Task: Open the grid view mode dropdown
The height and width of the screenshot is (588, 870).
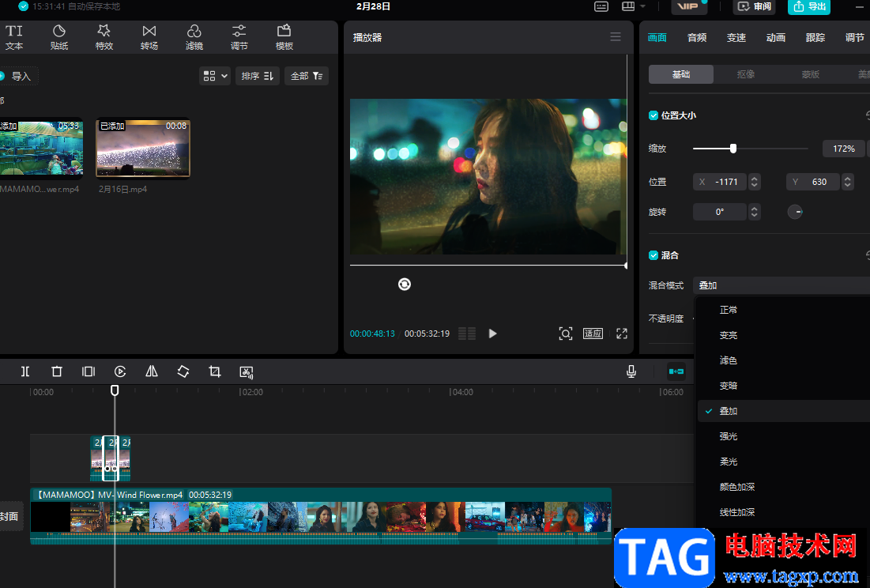Action: [215, 76]
